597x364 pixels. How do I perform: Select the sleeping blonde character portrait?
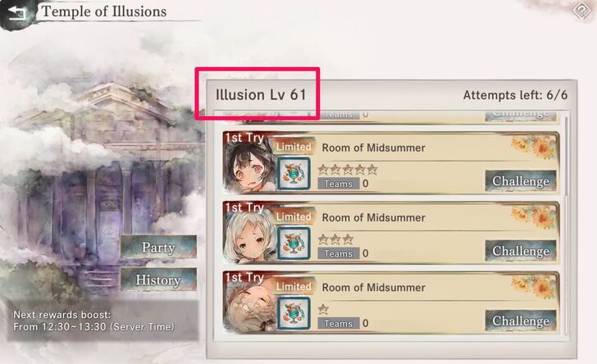point(249,307)
